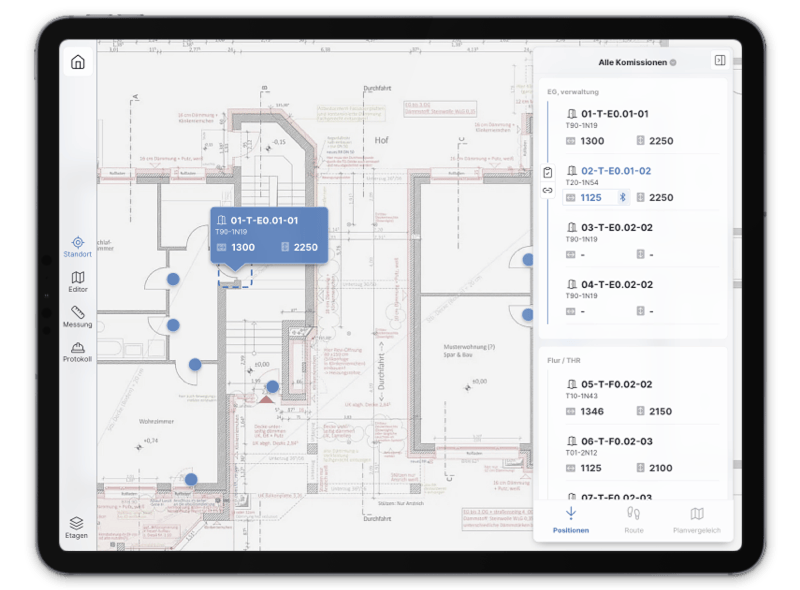Click the clipboard checklist icon beside 02-T-E0.01-02
This screenshot has width=800, height=590.
(x=547, y=173)
